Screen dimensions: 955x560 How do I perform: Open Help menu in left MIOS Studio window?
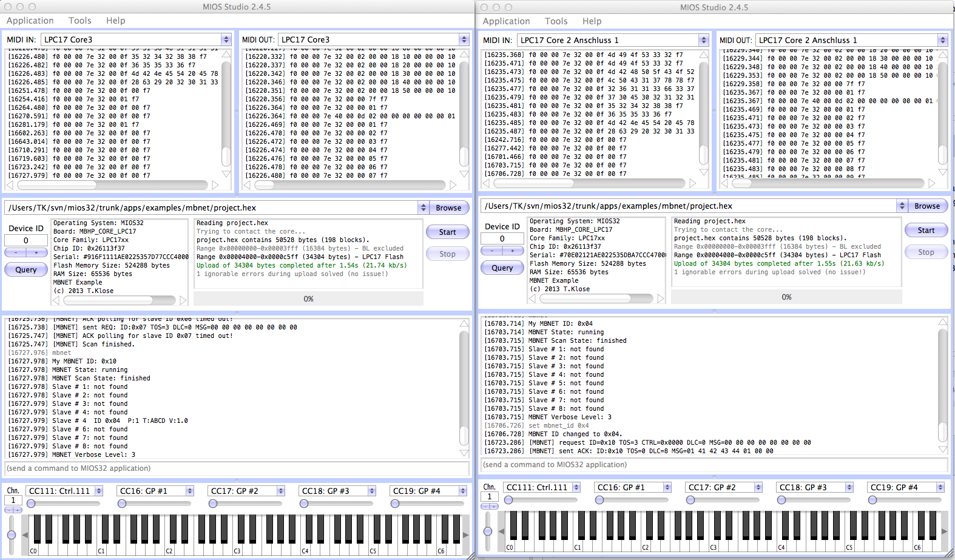click(x=115, y=21)
